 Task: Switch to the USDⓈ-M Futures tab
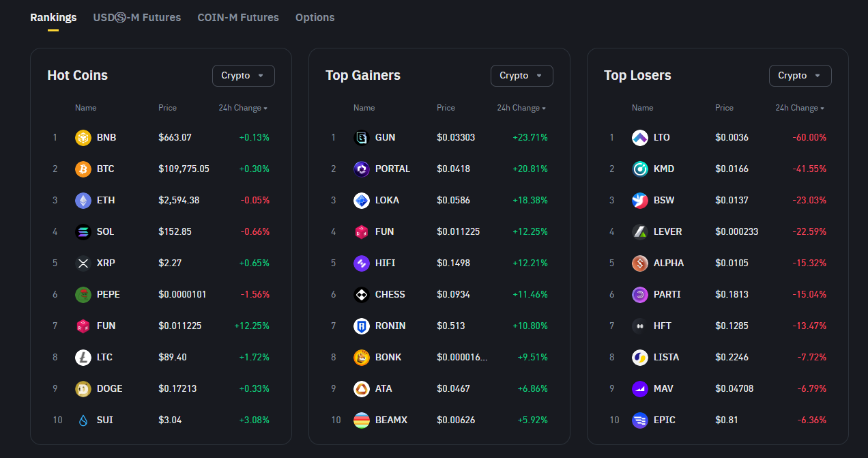136,18
